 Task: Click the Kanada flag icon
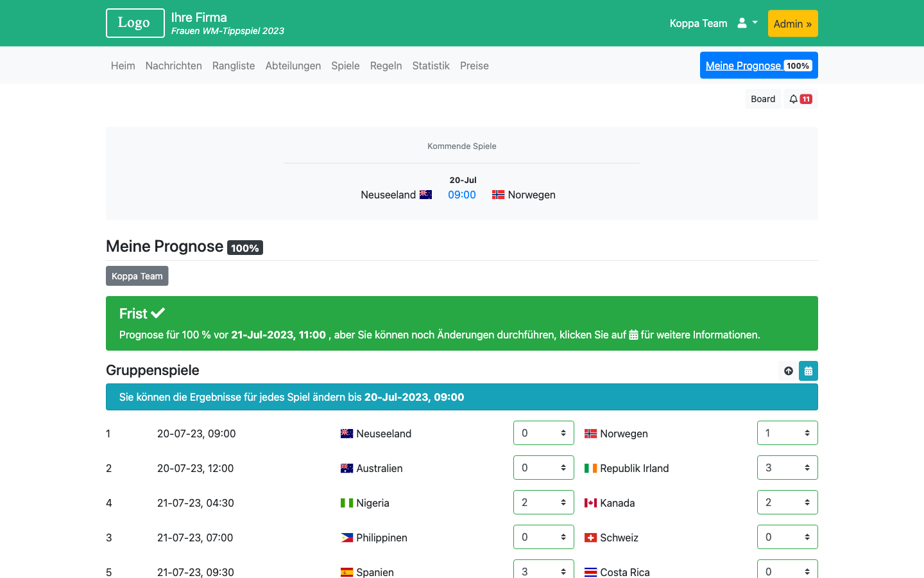(590, 503)
